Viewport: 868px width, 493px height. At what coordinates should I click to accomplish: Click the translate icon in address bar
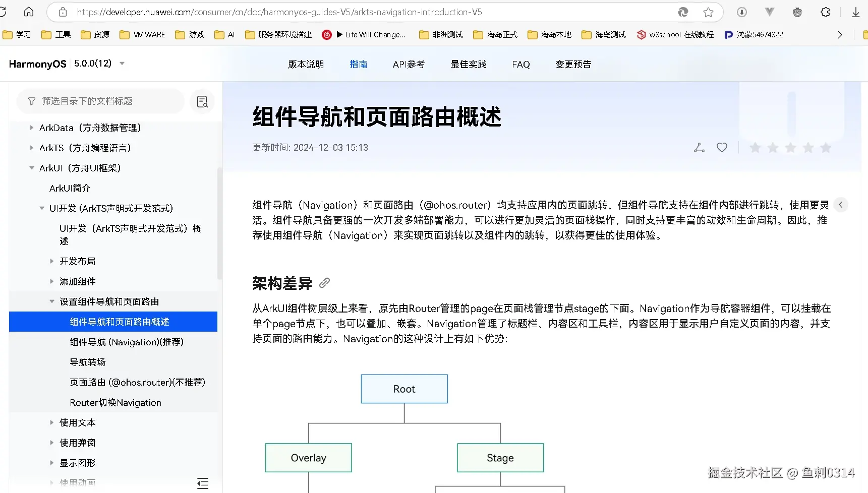click(x=683, y=12)
